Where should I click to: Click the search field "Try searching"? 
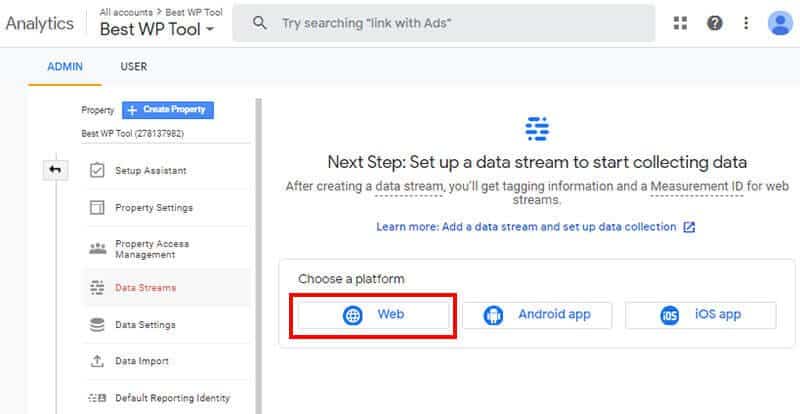pyautogui.click(x=443, y=23)
